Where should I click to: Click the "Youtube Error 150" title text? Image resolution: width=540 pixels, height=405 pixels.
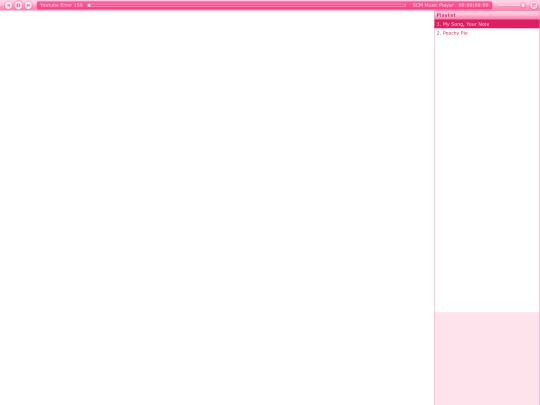(x=61, y=5)
